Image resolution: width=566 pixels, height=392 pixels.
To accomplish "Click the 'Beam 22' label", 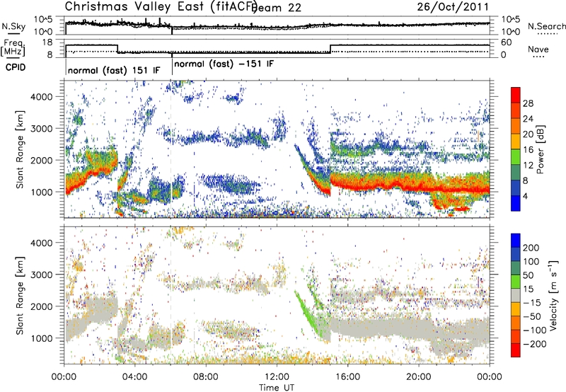I will pyautogui.click(x=276, y=8).
